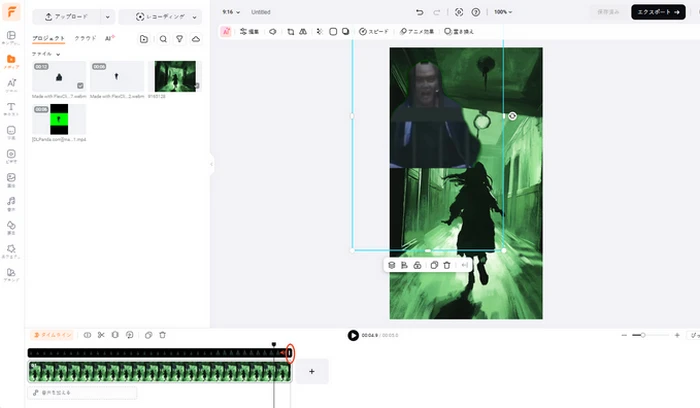Click the add-folder video icon in media panel
Viewport: 700px width, 408px height.
[144, 39]
